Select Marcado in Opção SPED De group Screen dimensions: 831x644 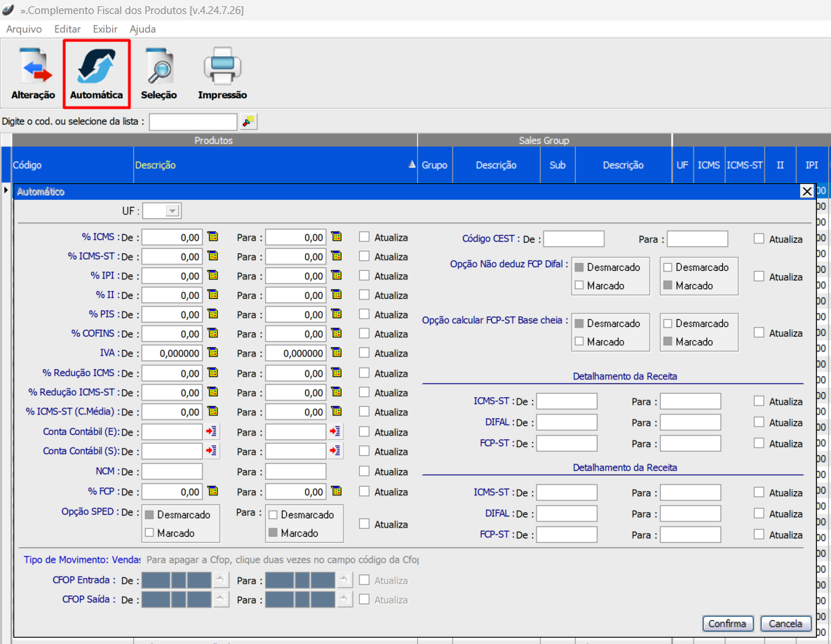149,533
